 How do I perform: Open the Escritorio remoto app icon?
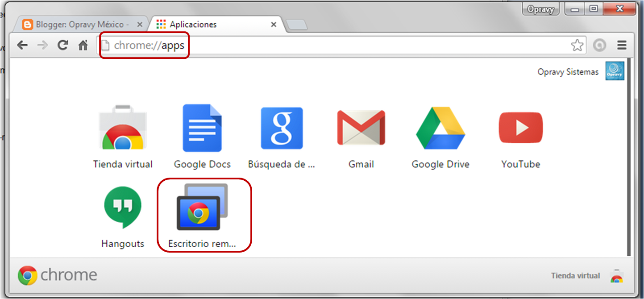click(x=202, y=207)
